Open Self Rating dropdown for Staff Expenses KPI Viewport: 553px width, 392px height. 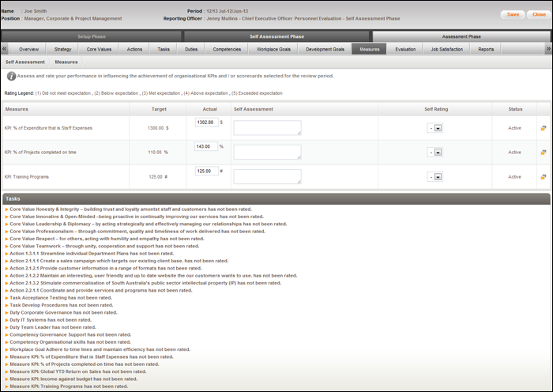pyautogui.click(x=434, y=128)
